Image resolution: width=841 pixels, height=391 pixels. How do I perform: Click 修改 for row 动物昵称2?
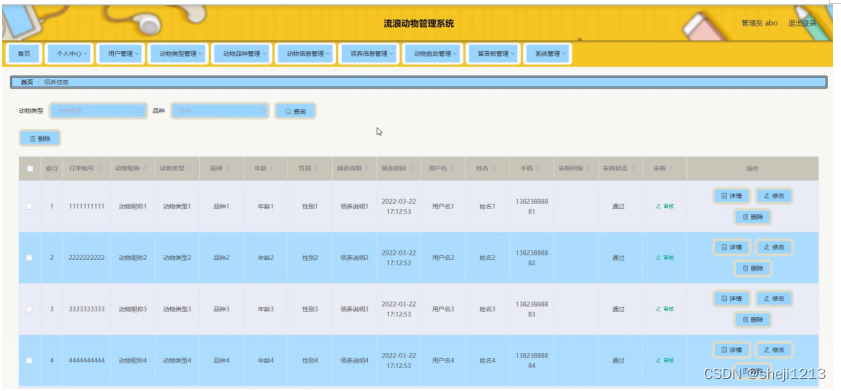[774, 247]
